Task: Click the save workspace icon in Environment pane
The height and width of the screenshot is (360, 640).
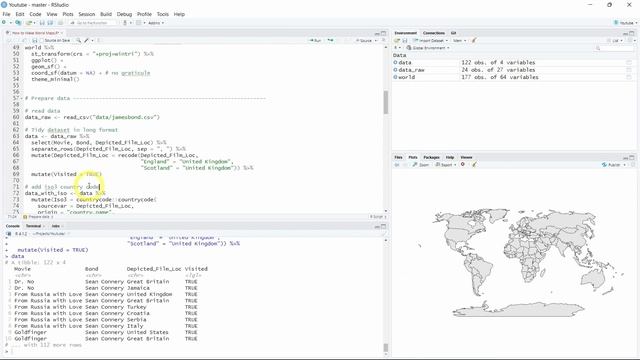Action: [x=405, y=40]
